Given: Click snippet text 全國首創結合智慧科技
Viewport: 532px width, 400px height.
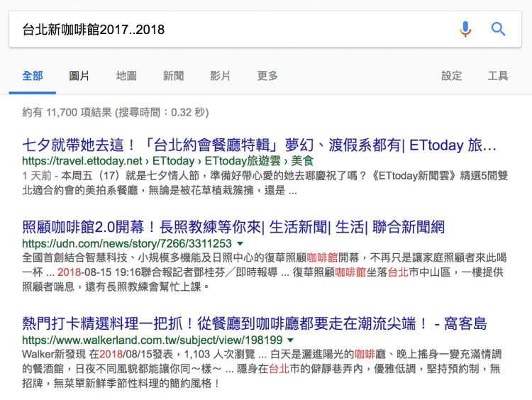Looking at the screenshot, I should [x=265, y=272].
